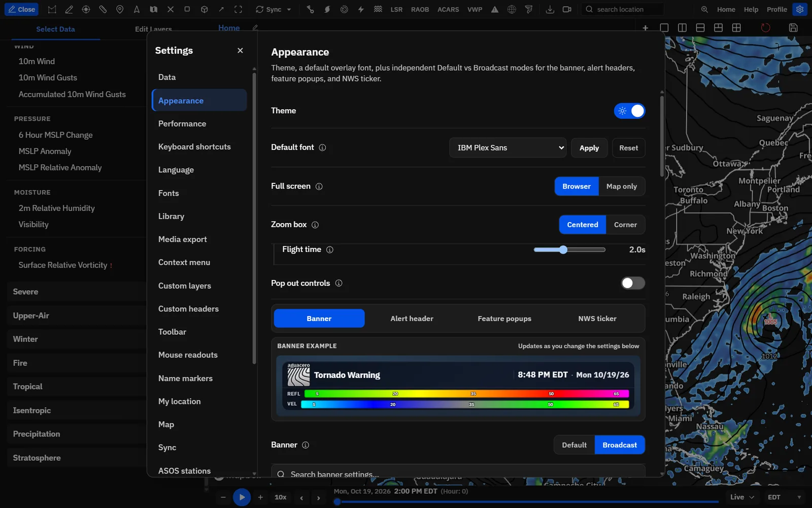Select the ruler measurement tool
This screenshot has height=508, width=812.
point(103,9)
